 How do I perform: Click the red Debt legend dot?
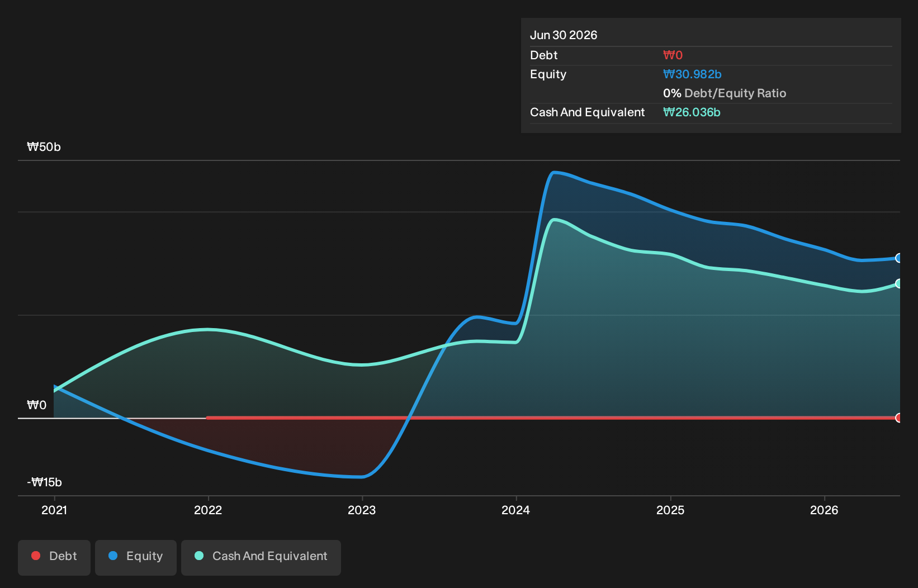36,556
